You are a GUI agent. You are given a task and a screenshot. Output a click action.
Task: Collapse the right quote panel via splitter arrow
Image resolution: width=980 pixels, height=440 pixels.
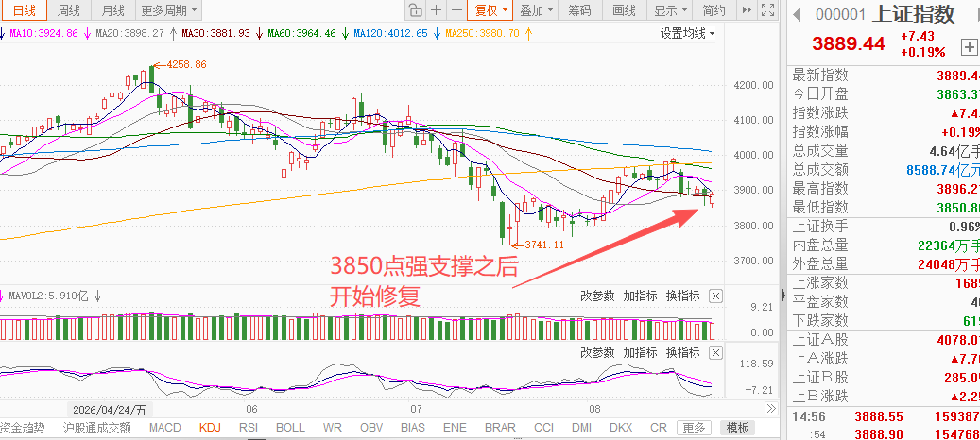[783, 295]
